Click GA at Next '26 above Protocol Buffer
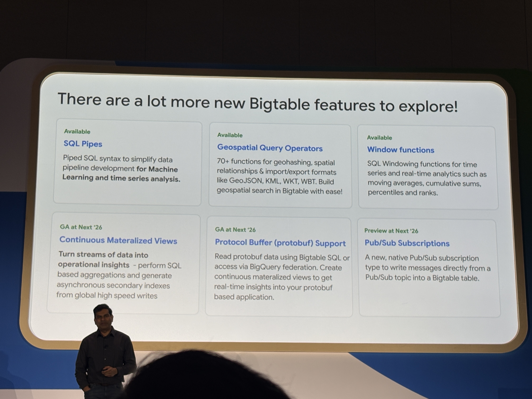 pos(235,230)
